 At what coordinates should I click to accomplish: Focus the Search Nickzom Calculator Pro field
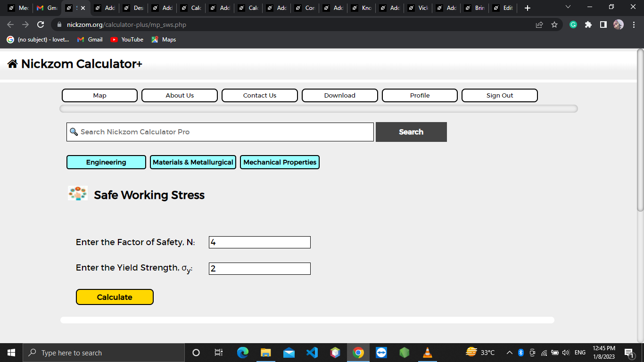220,132
